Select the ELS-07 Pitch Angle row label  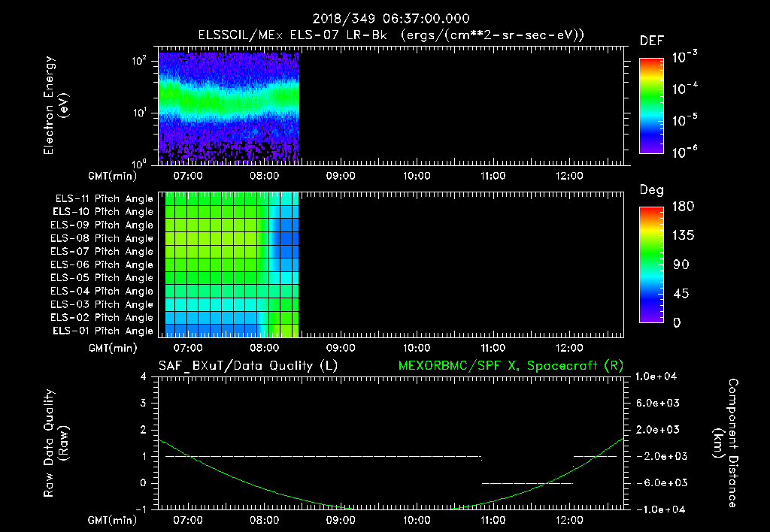pyautogui.click(x=102, y=251)
